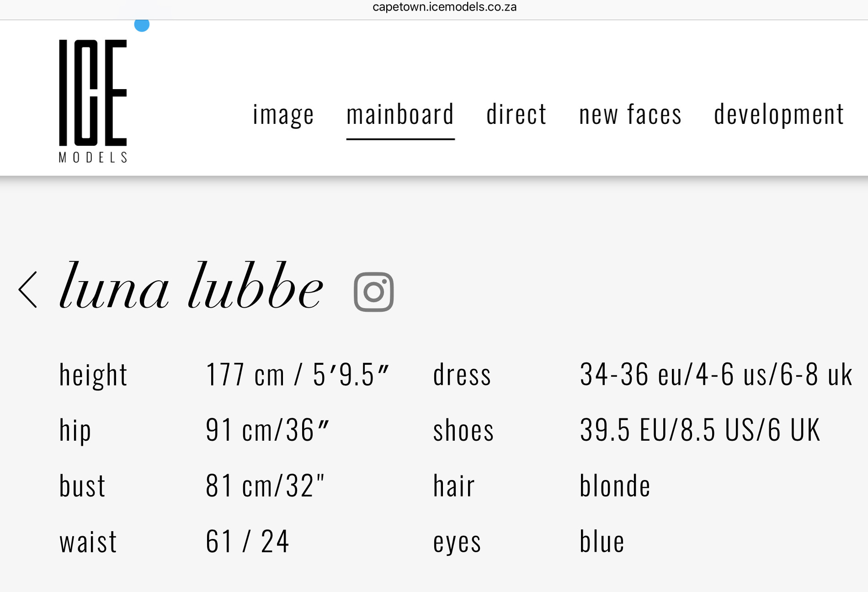Screen dimensions: 868x592
Task: Click the dress size 34-36 eu text
Action: click(x=716, y=374)
